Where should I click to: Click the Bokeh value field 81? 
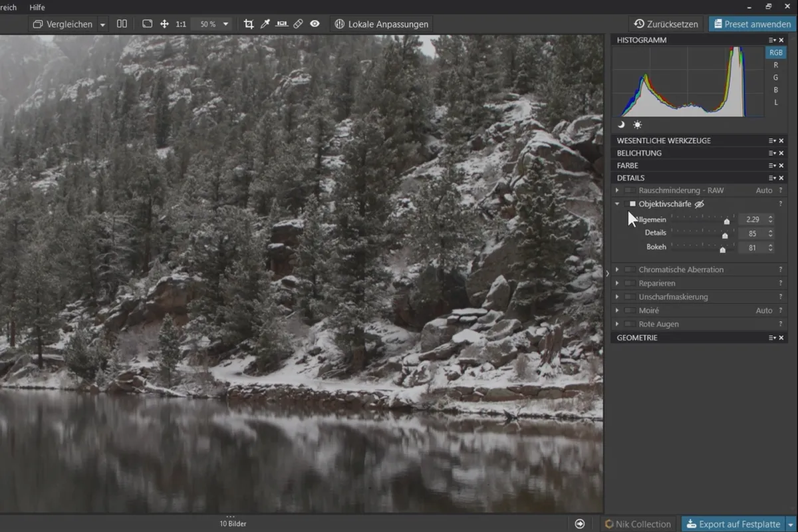[752, 247]
